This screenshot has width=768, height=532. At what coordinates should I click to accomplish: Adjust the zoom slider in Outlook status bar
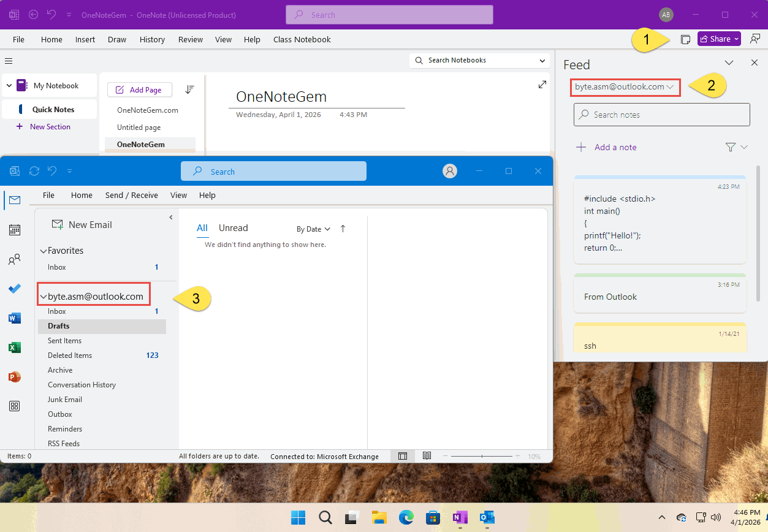click(x=482, y=456)
